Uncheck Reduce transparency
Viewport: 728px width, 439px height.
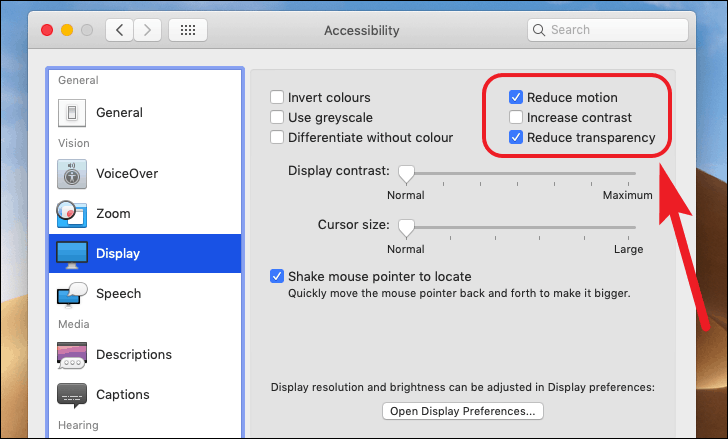pos(516,137)
